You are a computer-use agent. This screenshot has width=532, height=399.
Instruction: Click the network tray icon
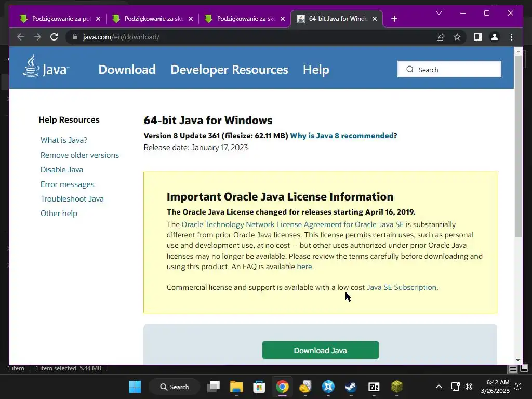point(455,387)
